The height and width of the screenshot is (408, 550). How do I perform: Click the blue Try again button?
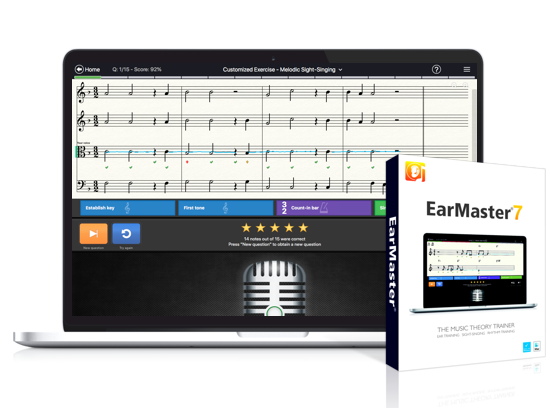pos(126,234)
